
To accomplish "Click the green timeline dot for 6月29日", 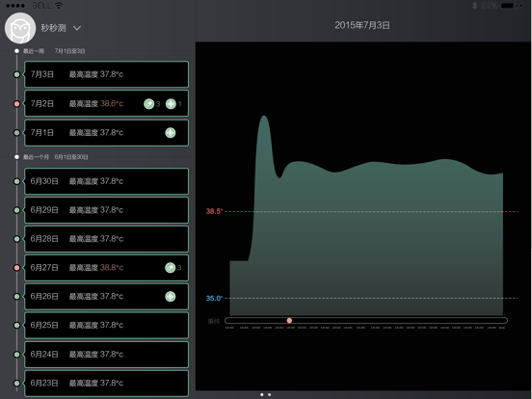I will pos(16,210).
